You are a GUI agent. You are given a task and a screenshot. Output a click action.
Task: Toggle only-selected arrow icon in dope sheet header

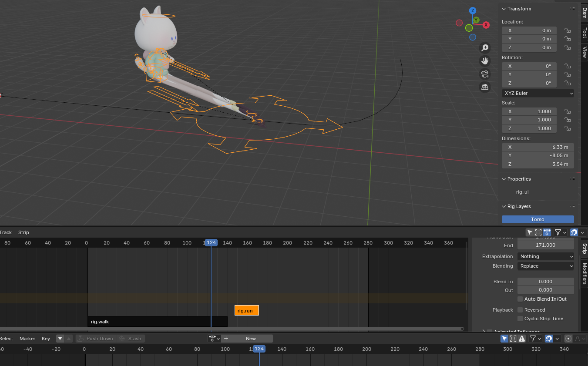click(504, 339)
